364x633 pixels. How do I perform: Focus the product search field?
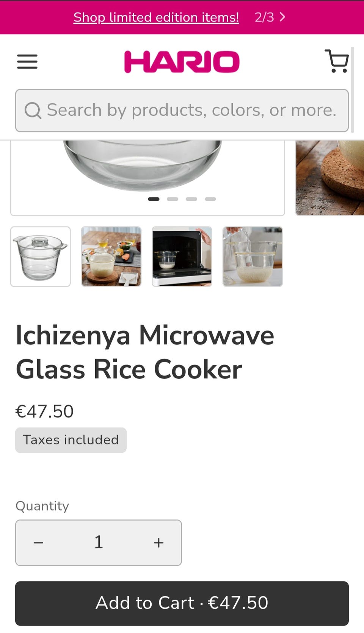[182, 110]
